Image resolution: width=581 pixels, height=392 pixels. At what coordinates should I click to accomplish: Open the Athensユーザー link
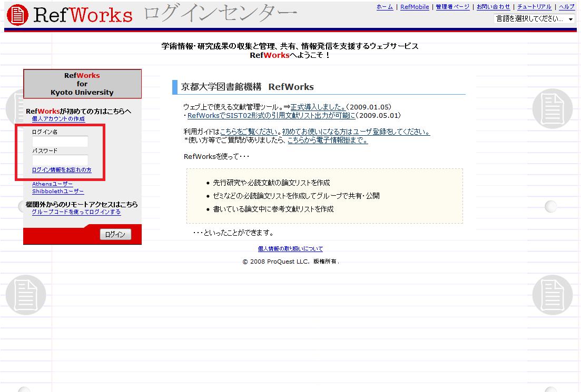52,184
